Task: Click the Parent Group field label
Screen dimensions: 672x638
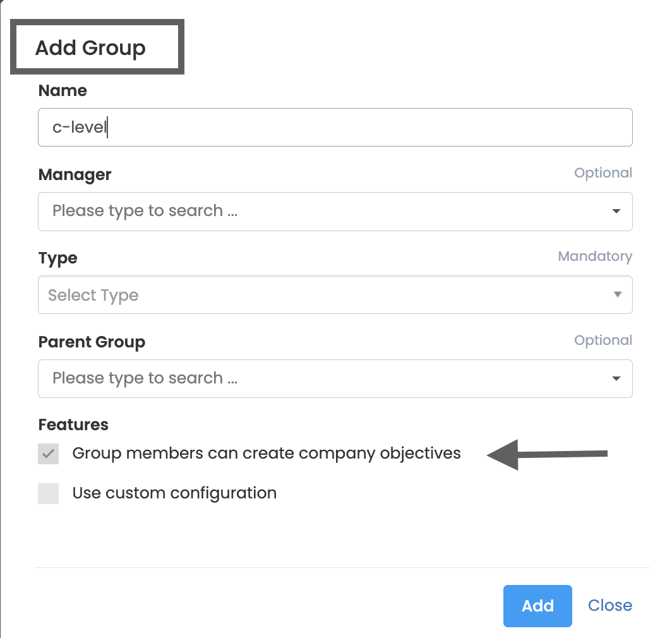Action: tap(92, 342)
